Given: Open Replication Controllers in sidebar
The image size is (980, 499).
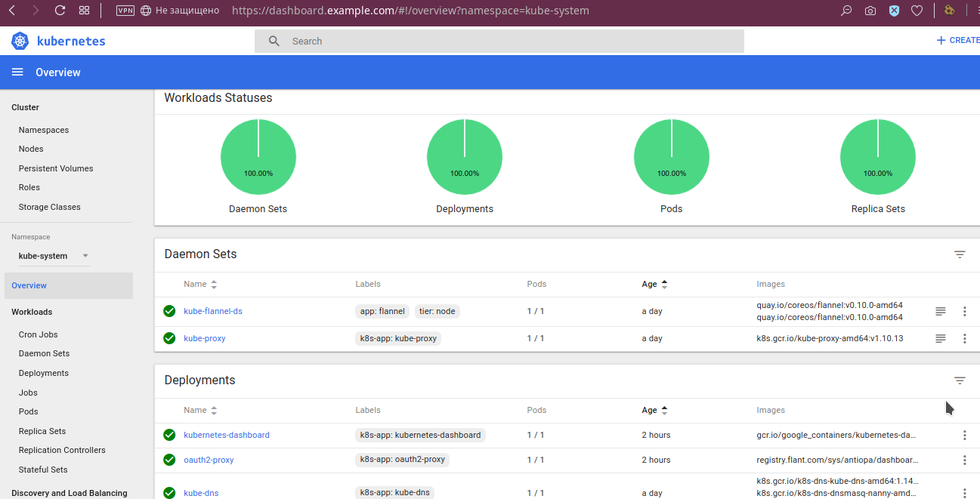Looking at the screenshot, I should (62, 450).
